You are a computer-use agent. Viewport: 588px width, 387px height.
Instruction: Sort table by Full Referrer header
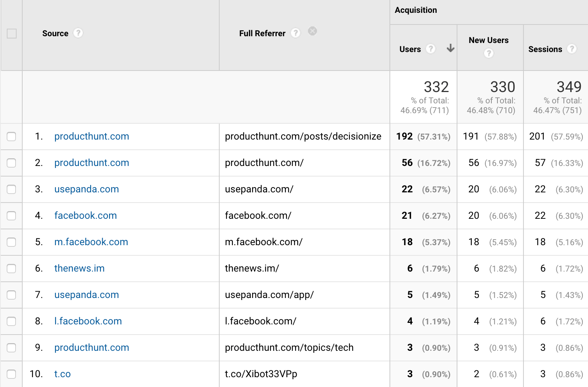[262, 34]
